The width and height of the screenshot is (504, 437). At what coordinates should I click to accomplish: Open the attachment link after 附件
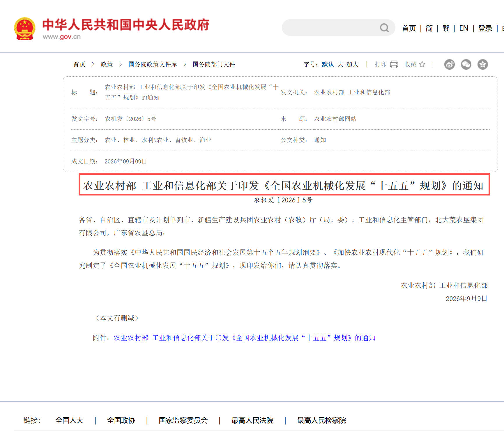pos(245,338)
